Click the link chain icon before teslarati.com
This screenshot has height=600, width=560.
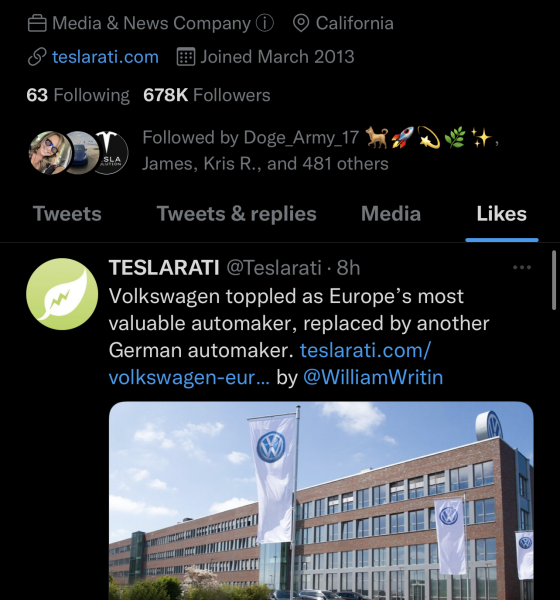37,57
